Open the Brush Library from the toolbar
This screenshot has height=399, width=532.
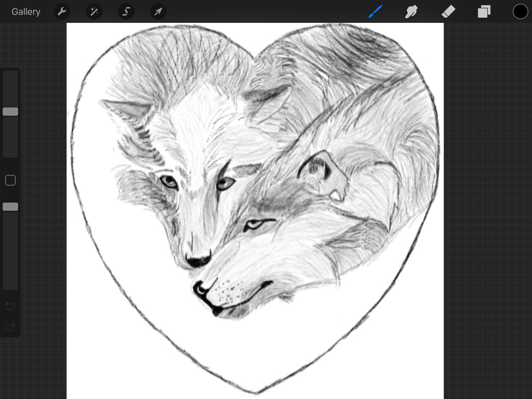(375, 11)
